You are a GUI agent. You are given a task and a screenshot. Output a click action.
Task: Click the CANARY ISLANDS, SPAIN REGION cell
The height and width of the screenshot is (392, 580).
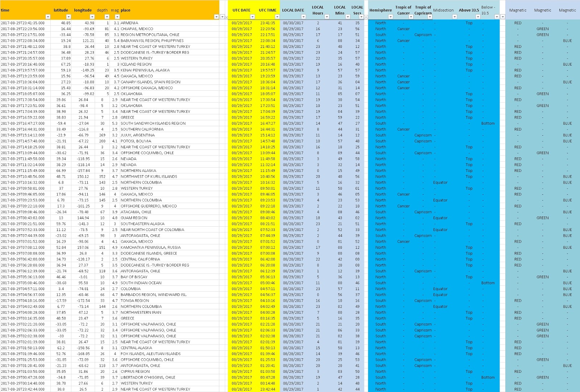(x=169, y=82)
